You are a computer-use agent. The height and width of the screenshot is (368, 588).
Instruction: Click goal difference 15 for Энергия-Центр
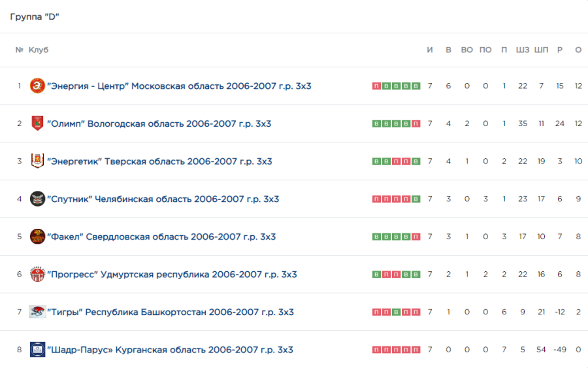tap(559, 86)
